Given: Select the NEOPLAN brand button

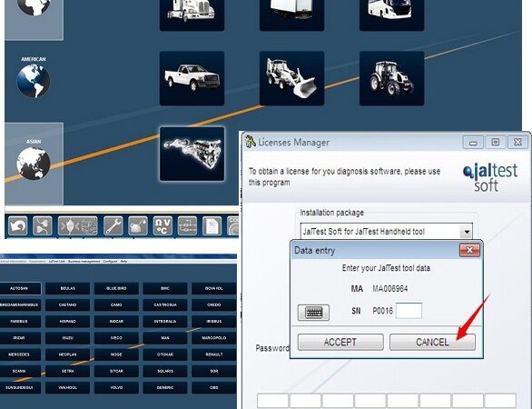Looking at the screenshot, I should [67, 354].
